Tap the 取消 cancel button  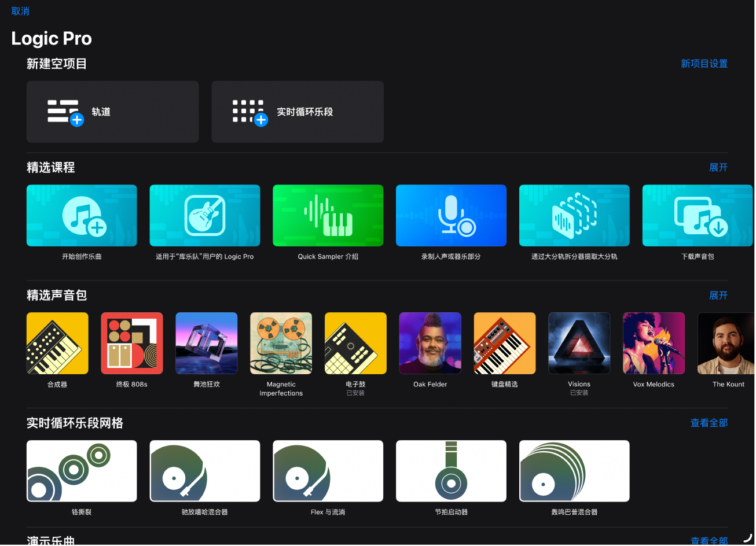[20, 11]
